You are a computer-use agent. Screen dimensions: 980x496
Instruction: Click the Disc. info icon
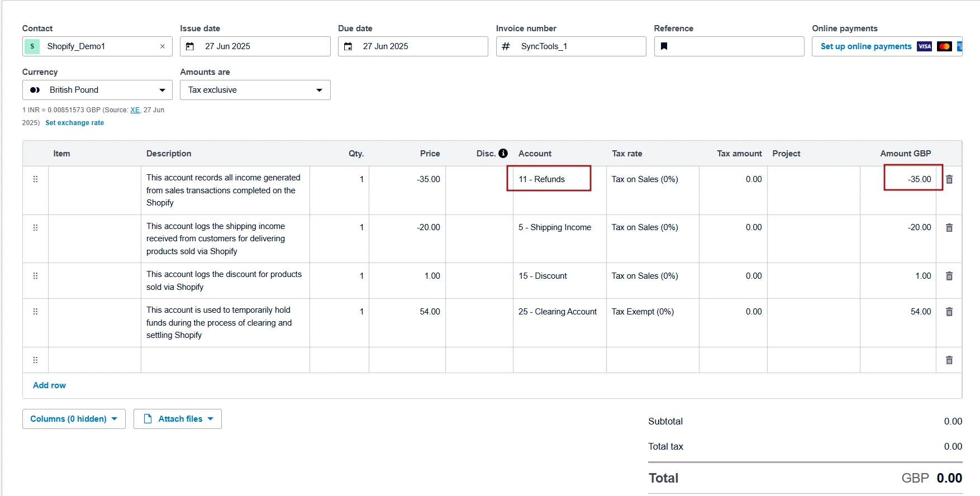pos(503,153)
